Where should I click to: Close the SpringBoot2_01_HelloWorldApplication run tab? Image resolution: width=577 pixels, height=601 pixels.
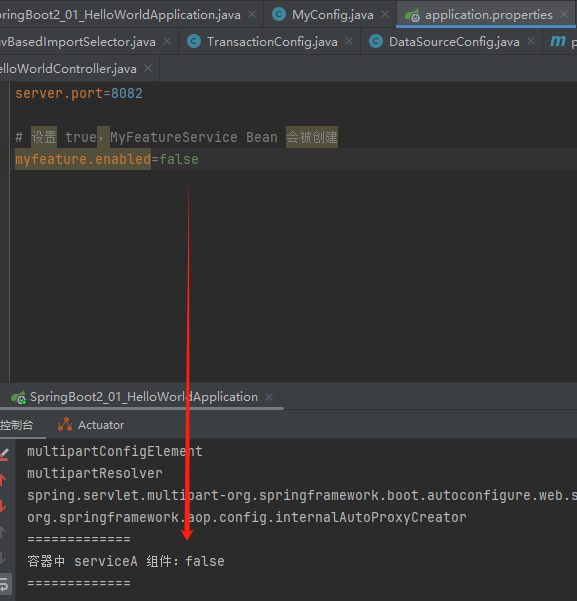tap(269, 397)
